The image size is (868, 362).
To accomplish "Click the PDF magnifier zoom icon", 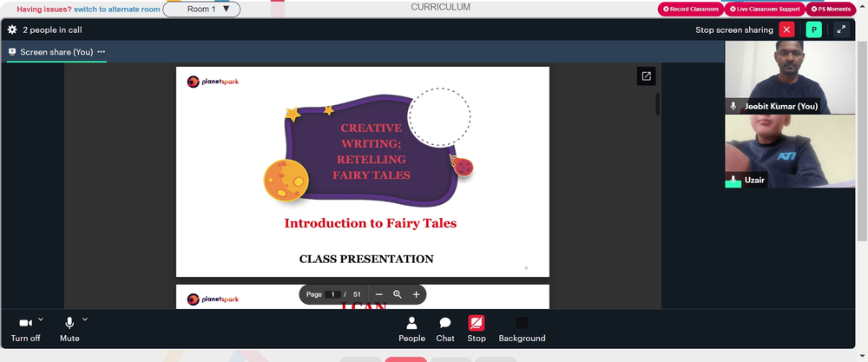I will click(398, 294).
